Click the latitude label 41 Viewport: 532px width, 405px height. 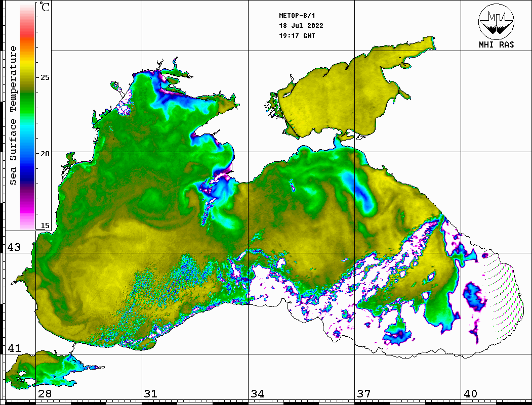[x=14, y=348]
